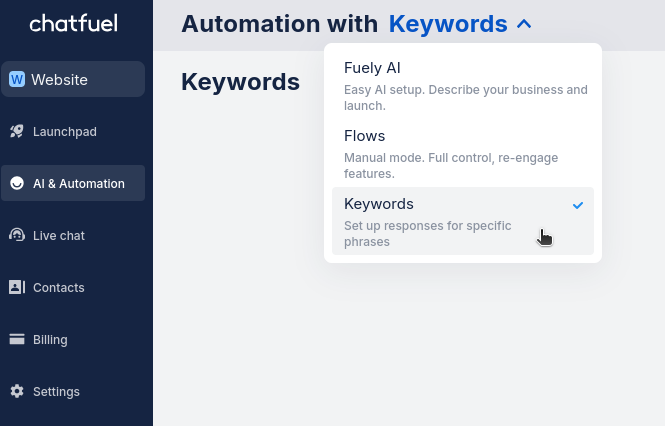Navigate to Billing page

50,339
